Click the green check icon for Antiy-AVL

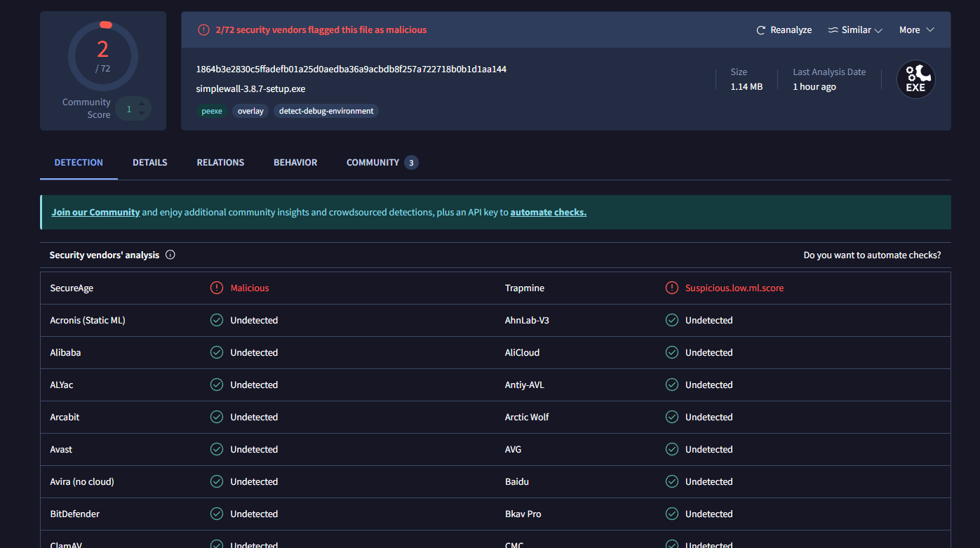pos(672,385)
